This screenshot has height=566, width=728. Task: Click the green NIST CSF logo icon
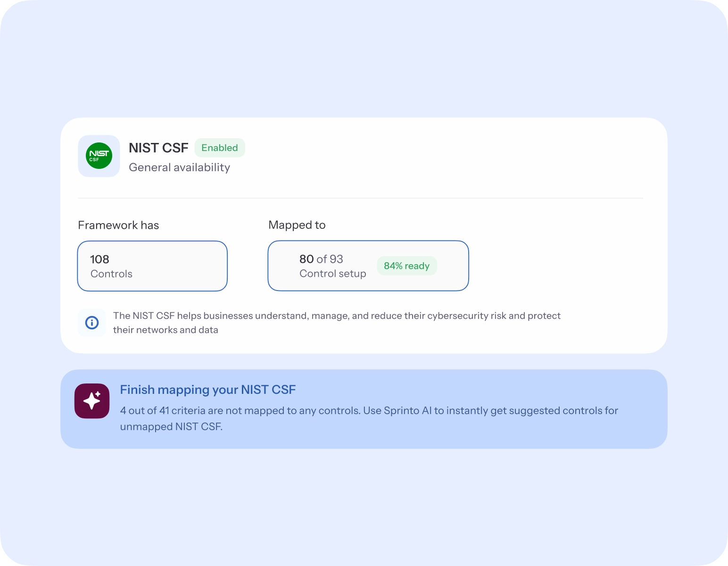[x=99, y=156]
